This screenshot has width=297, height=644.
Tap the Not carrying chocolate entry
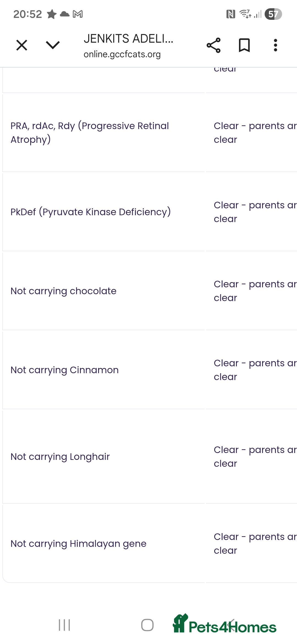[x=64, y=291]
